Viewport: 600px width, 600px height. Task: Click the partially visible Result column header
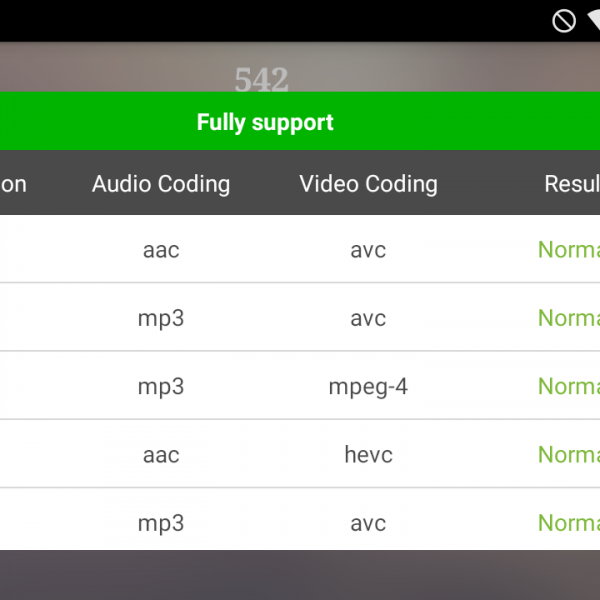tap(571, 184)
